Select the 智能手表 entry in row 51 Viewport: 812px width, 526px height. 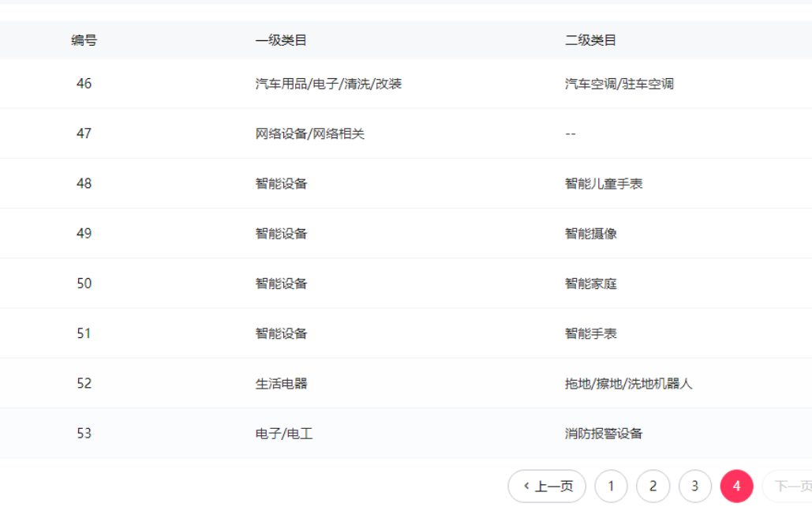(590, 333)
